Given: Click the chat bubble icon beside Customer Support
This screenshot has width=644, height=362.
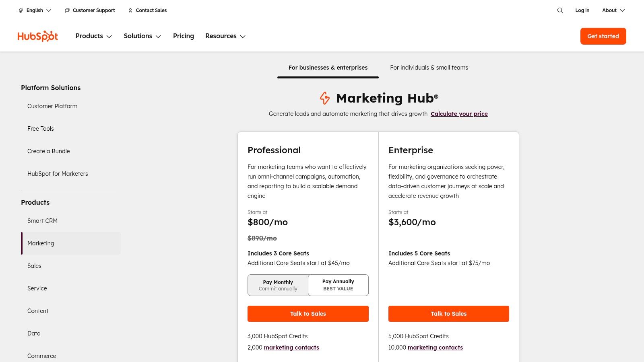Looking at the screenshot, I should coord(67,10).
